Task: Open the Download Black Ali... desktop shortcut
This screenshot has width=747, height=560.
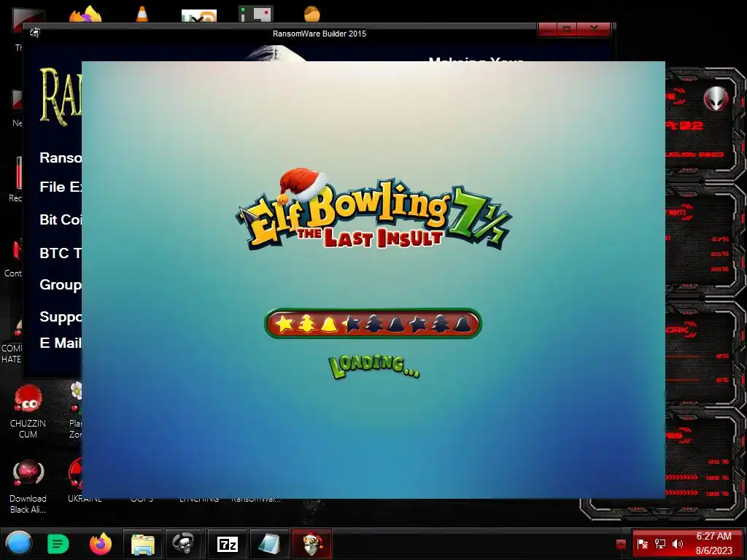Action: (28, 486)
